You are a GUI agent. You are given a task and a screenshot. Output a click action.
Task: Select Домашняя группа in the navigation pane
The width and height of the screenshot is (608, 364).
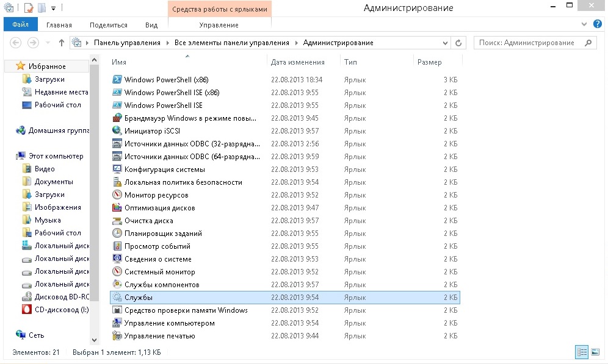59,130
